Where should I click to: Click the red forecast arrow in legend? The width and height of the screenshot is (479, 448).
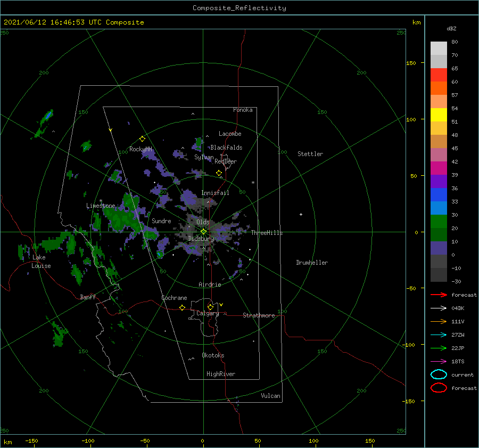click(x=439, y=295)
